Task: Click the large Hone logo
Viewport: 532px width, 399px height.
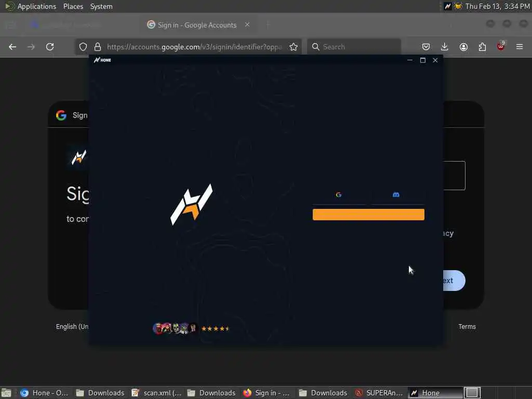Action: pyautogui.click(x=191, y=205)
